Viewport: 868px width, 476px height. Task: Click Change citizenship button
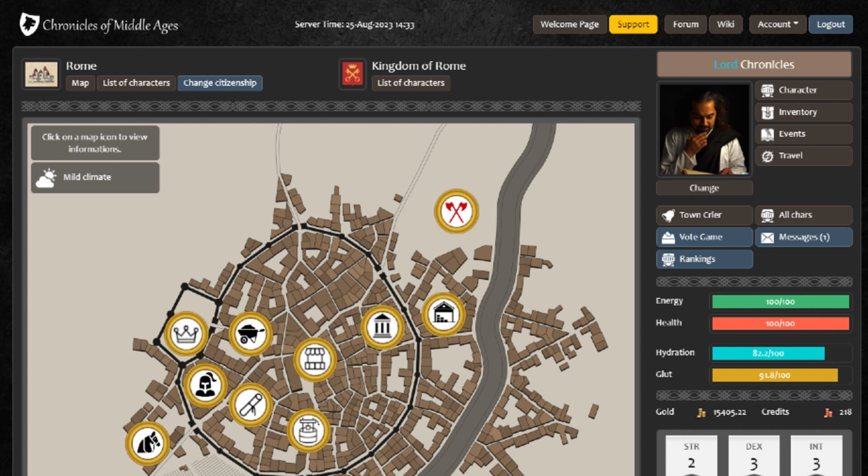coord(220,83)
